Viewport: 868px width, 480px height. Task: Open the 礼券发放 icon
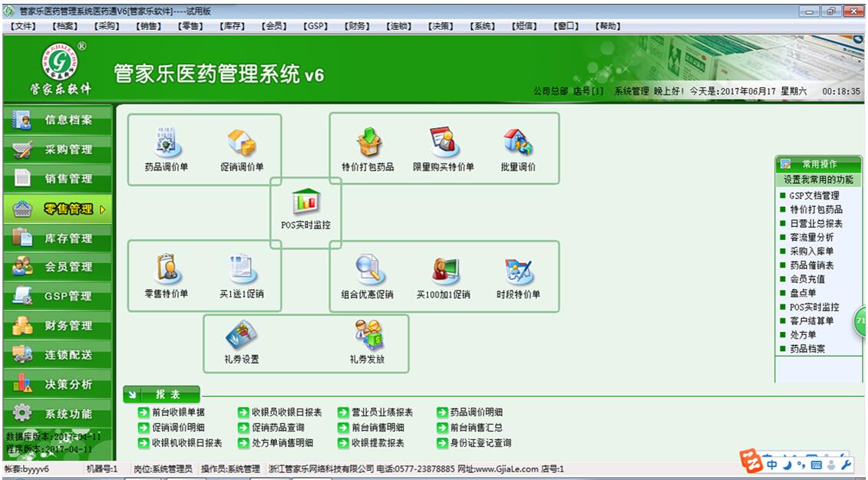pyautogui.click(x=368, y=334)
